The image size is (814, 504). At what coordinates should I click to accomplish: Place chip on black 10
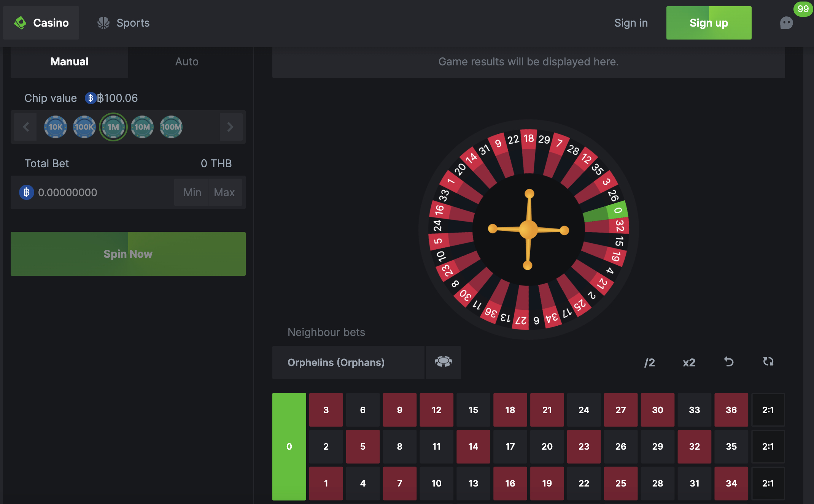point(437,483)
